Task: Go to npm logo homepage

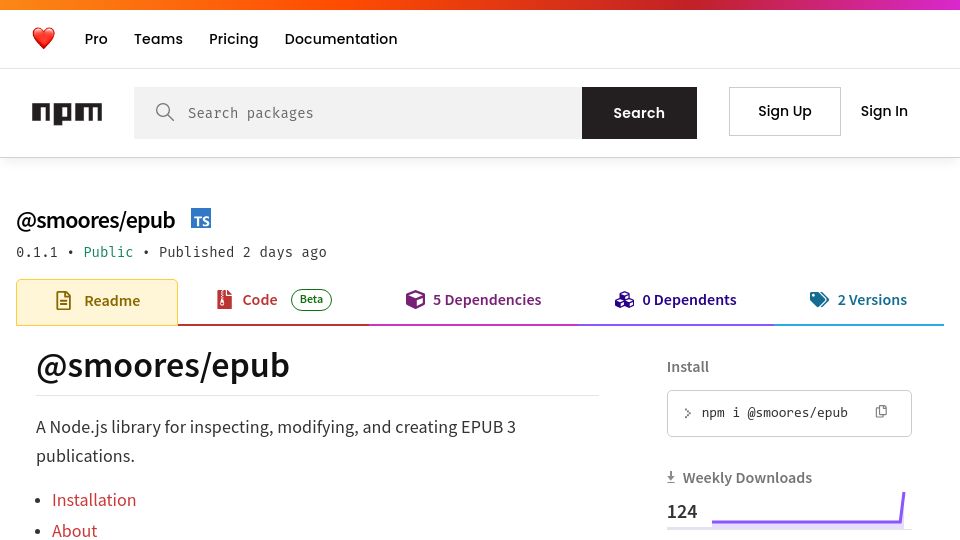Action: pyautogui.click(x=67, y=113)
